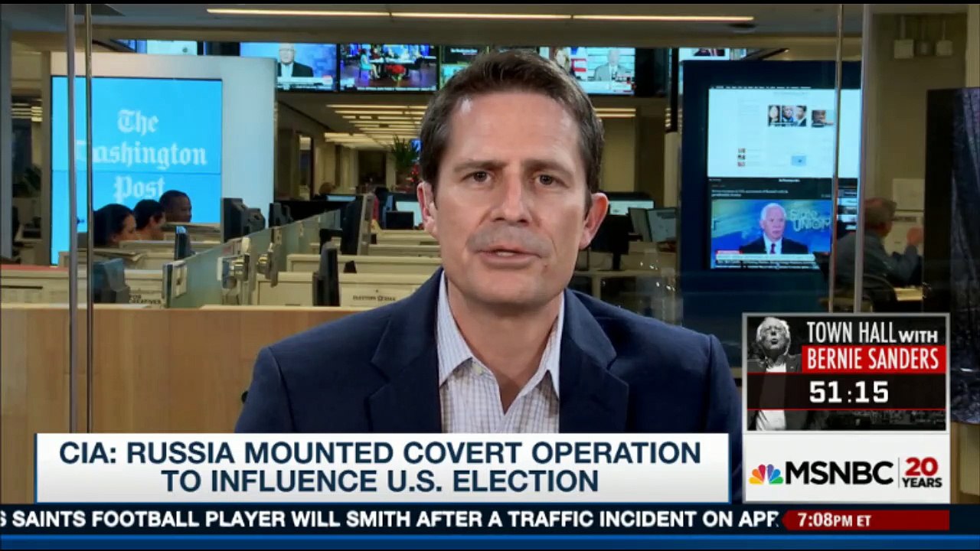Click the headline line "CIA: RUSSIA MOUNTED COVERT OPERATION"
Image resolution: width=980 pixels, height=551 pixels.
click(381, 452)
